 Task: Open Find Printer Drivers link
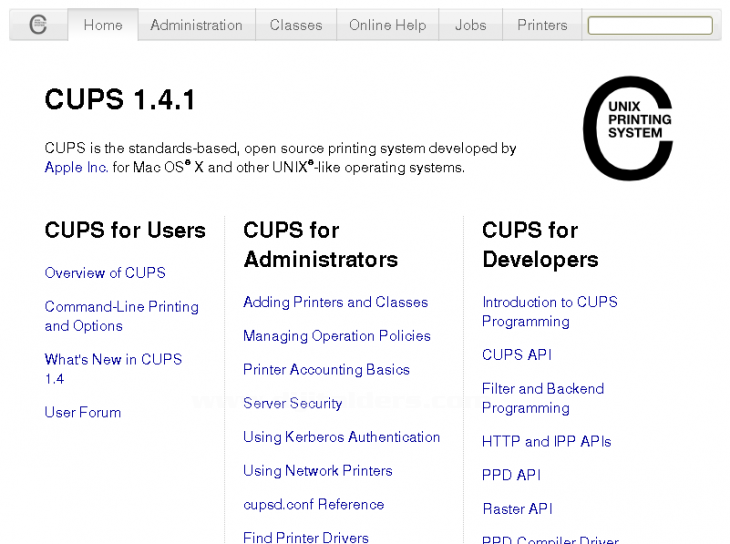tap(306, 537)
